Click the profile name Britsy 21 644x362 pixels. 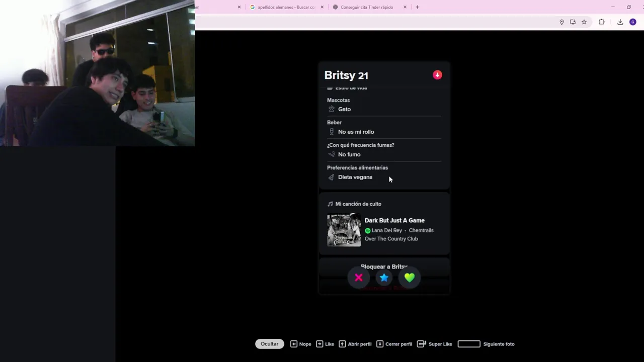pyautogui.click(x=346, y=75)
